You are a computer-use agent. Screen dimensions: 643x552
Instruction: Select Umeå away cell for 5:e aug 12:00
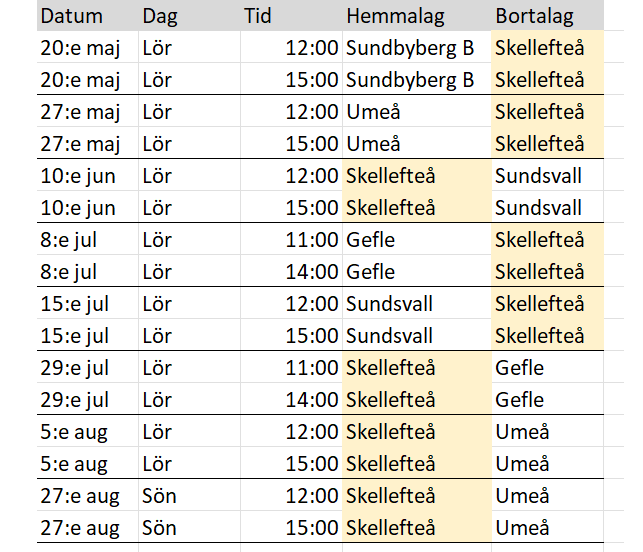pyautogui.click(x=522, y=432)
